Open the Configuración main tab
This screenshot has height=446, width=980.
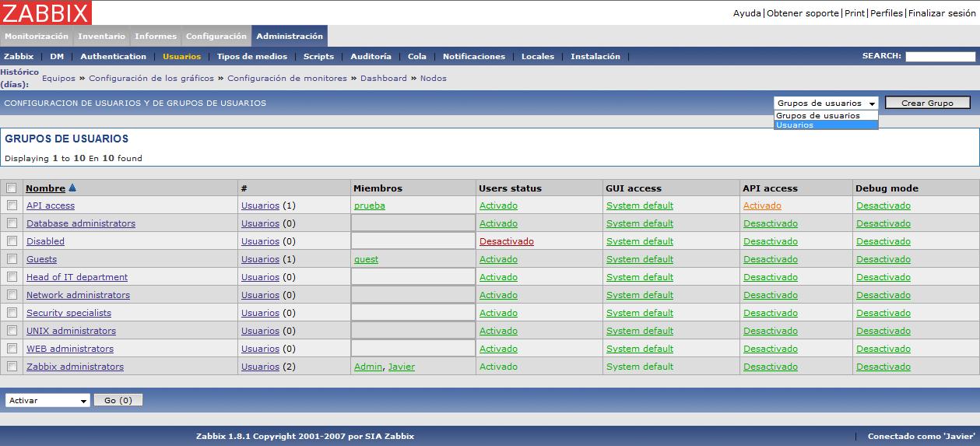pos(216,37)
